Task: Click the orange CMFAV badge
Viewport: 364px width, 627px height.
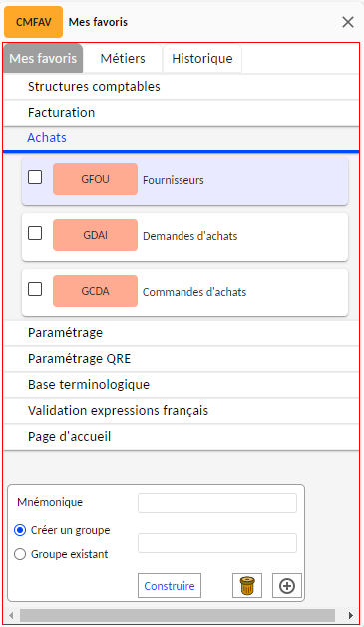Action: pos(34,22)
